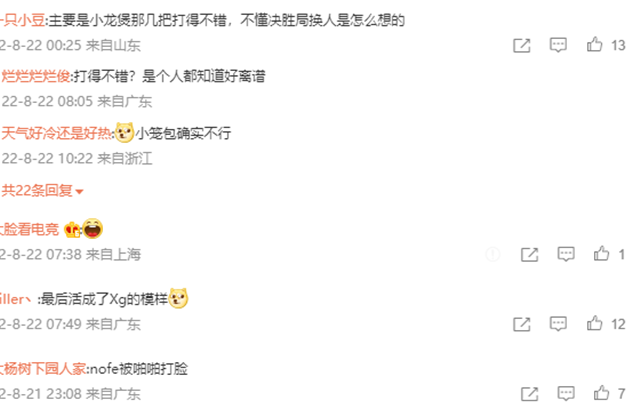Expand 共22条回复 replies
This screenshot has height=408, width=640.
coord(42,191)
